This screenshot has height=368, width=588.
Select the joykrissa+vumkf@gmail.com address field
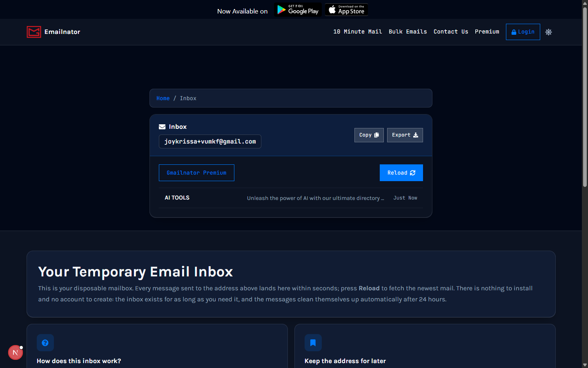pyautogui.click(x=210, y=141)
